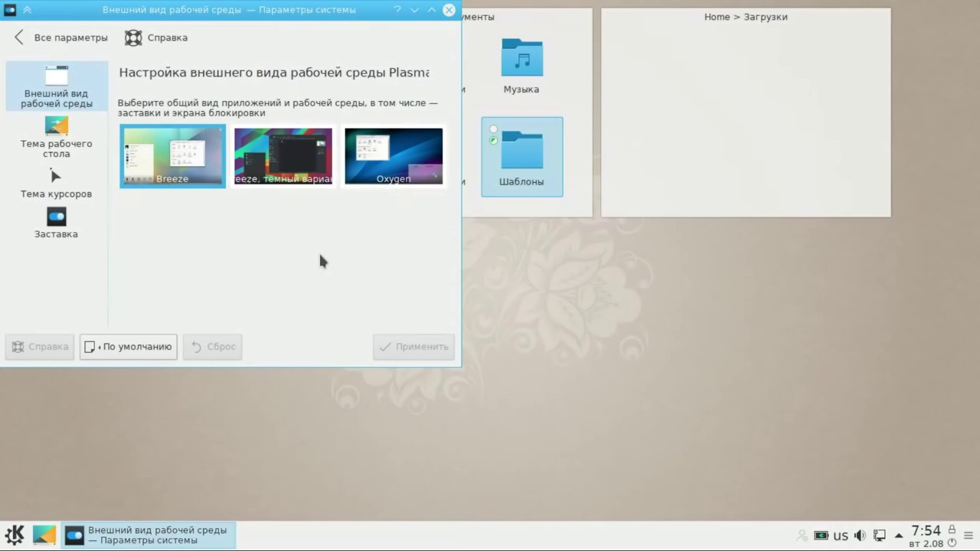Click the lock screen padlock icon
This screenshot has width=980, height=551.
click(952, 529)
